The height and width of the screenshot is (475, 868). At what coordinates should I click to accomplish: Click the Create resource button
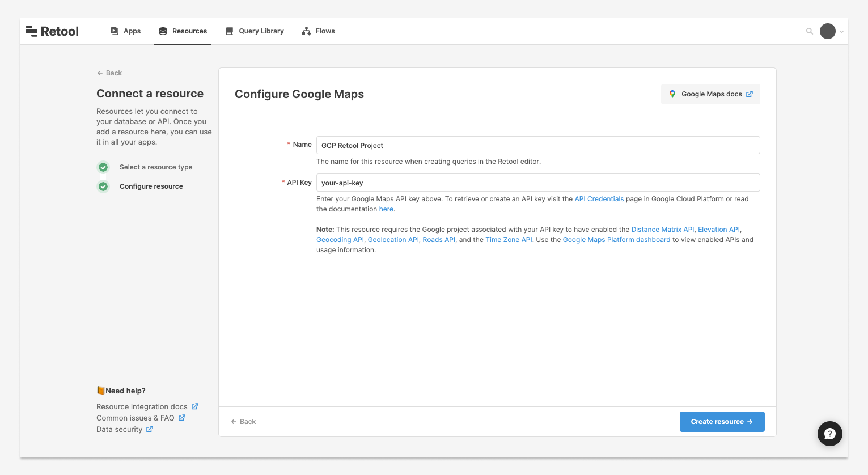pyautogui.click(x=722, y=422)
